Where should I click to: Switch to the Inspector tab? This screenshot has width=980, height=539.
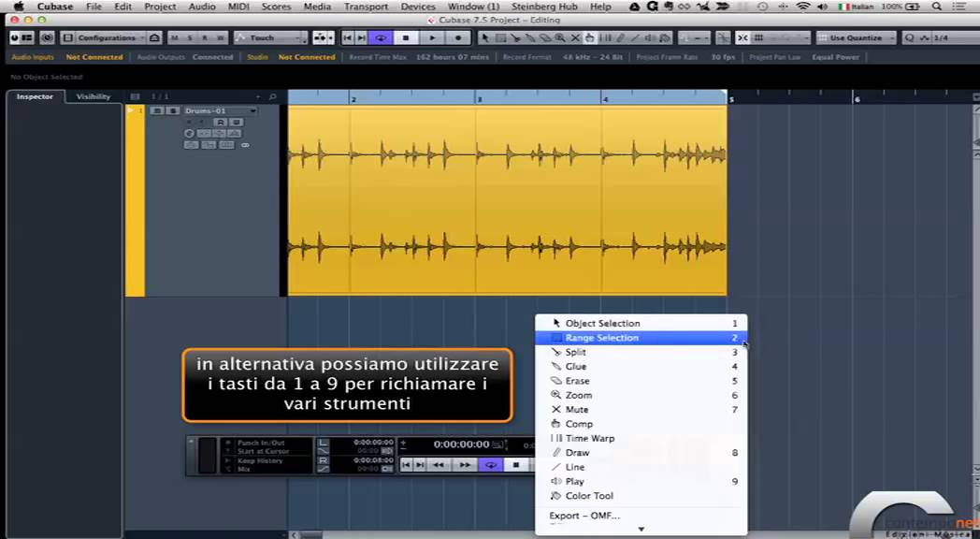pos(35,96)
